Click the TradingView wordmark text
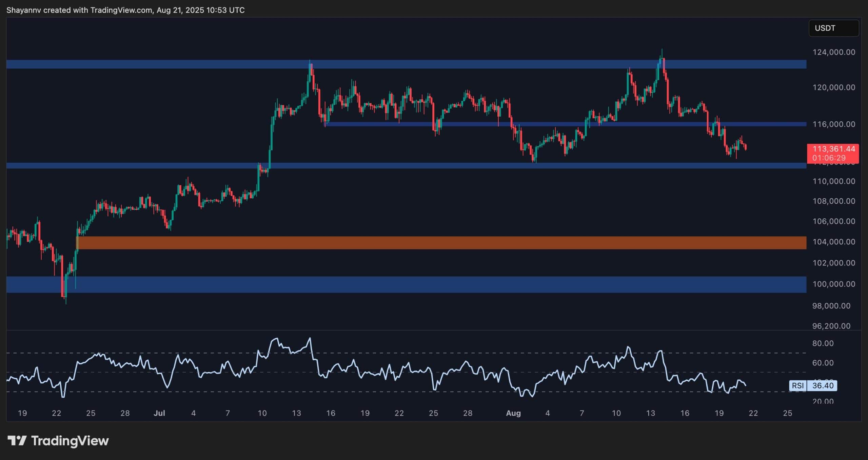Screen dimensions: 868x460 (x=70, y=441)
